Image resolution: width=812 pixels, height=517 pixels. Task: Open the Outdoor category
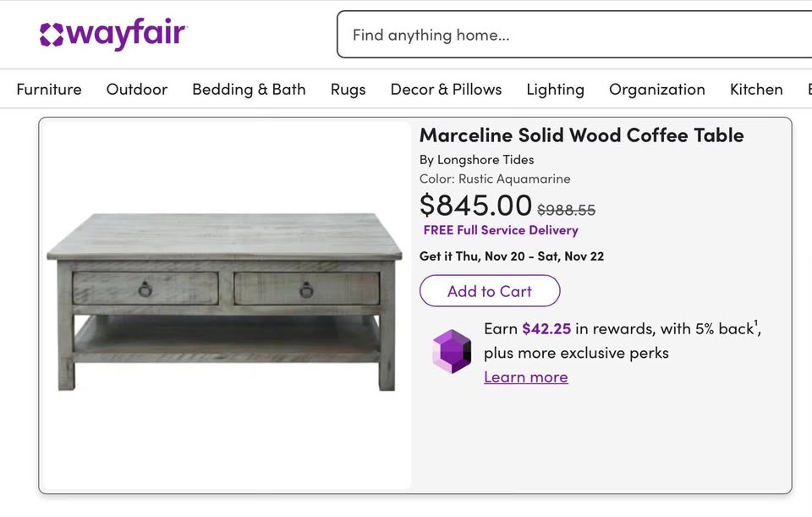(x=137, y=89)
